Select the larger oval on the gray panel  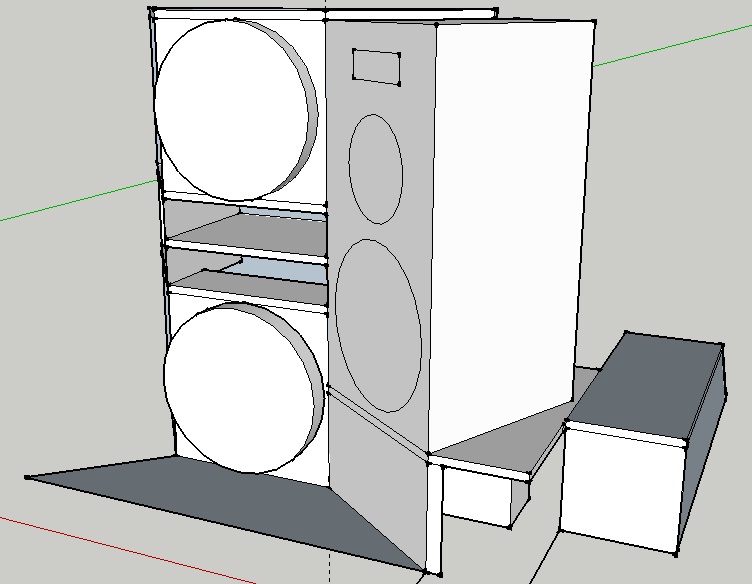pyautogui.click(x=379, y=325)
